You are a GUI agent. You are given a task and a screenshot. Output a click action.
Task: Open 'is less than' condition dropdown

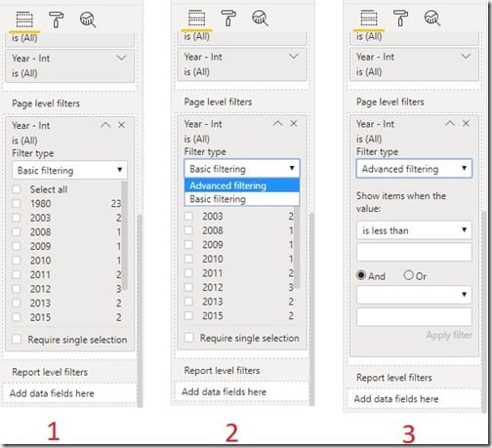[414, 230]
